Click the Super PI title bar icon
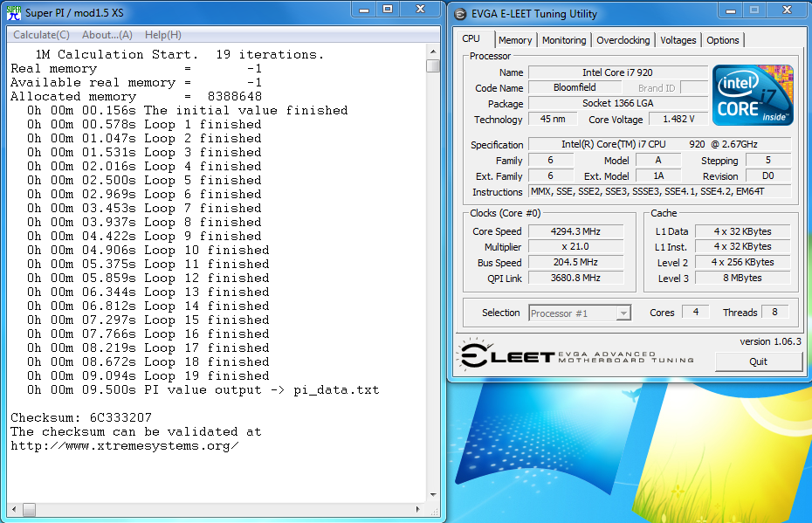Viewport: 812px width, 523px height. tap(12, 12)
